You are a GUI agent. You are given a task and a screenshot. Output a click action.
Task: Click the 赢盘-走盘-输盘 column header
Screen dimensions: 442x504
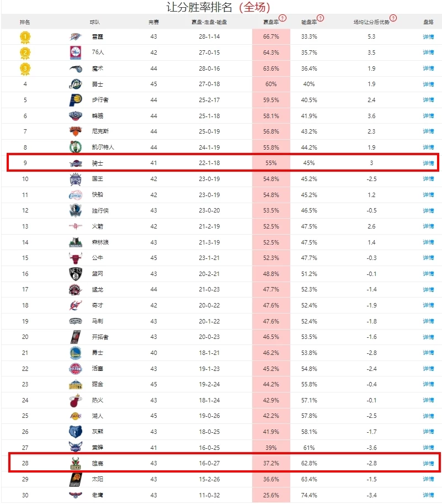point(209,22)
